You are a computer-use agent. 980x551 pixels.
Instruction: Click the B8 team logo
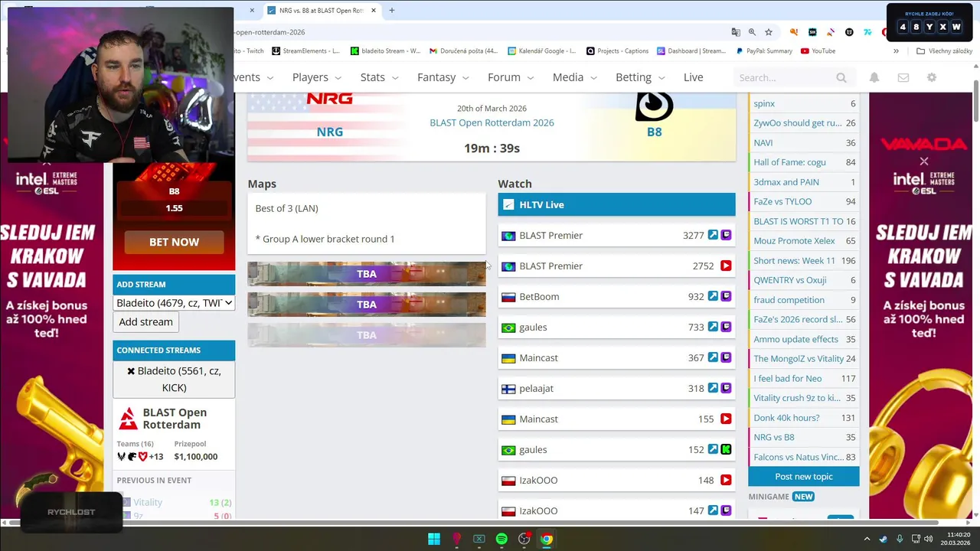click(654, 106)
